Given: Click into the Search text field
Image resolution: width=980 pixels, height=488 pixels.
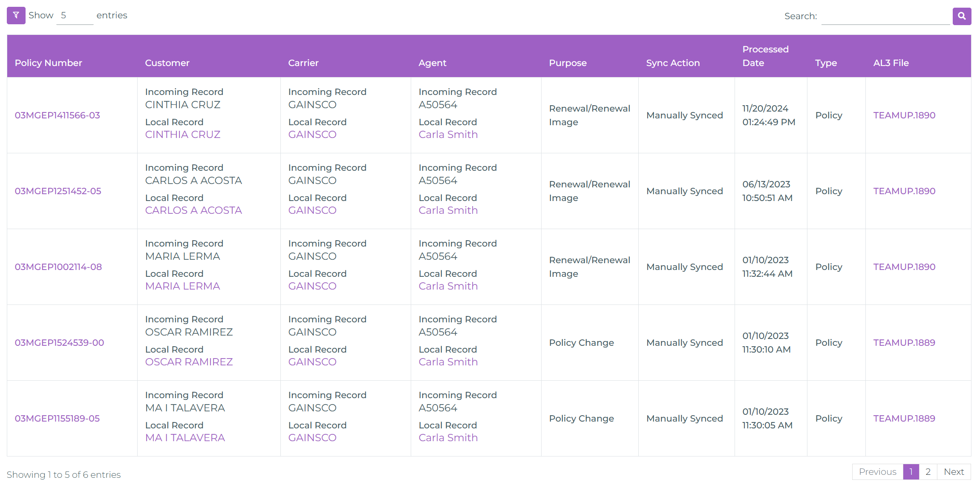Looking at the screenshot, I should click(x=885, y=16).
